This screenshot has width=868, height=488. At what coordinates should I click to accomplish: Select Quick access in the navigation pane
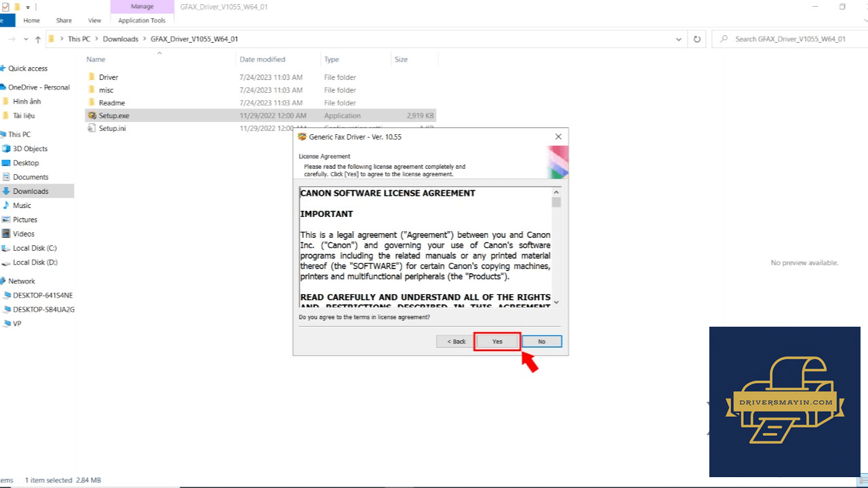[28, 68]
